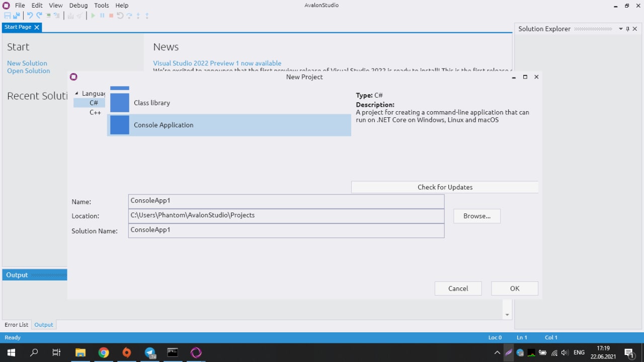Click the Save icon in the toolbar
The image size is (644, 362).
pos(8,16)
